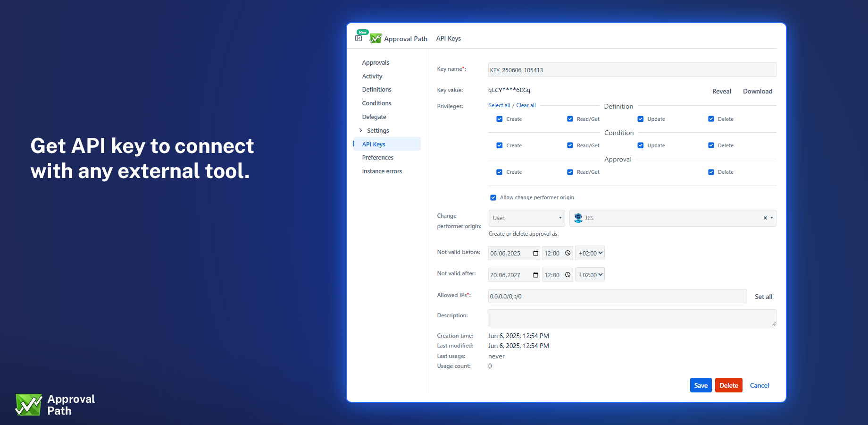Open calendar picker for Not valid before date
868x425 pixels.
click(535, 253)
